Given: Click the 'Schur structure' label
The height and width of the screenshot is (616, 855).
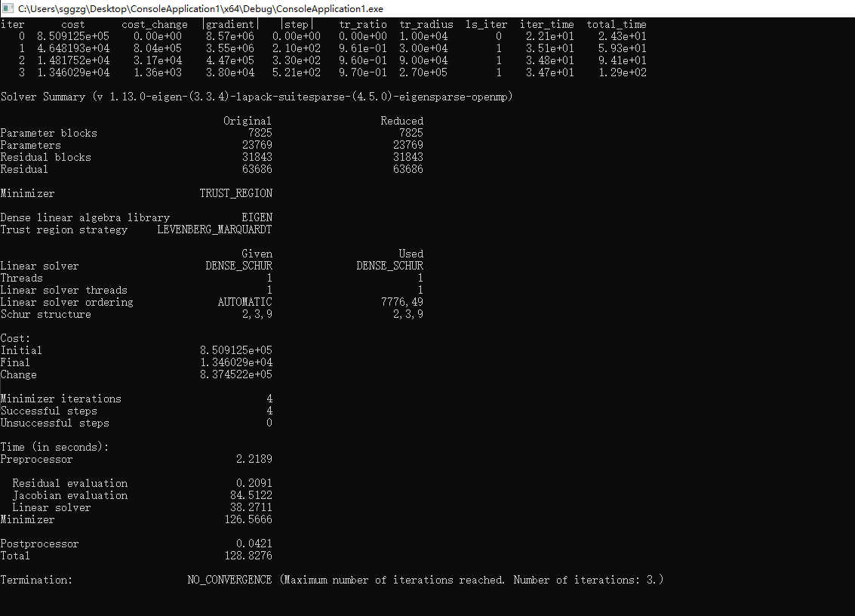Looking at the screenshot, I should [46, 314].
